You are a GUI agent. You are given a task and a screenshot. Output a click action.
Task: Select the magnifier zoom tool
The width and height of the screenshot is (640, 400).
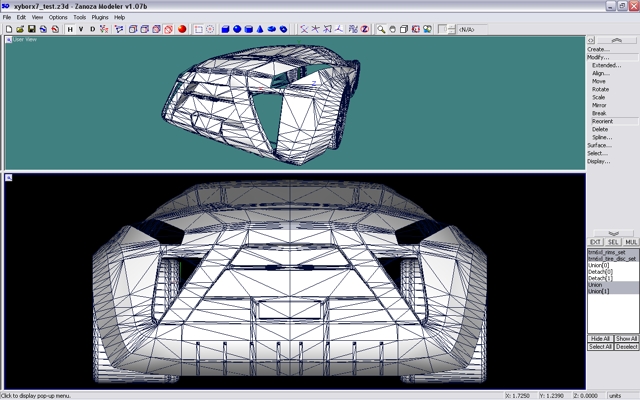[381, 29]
